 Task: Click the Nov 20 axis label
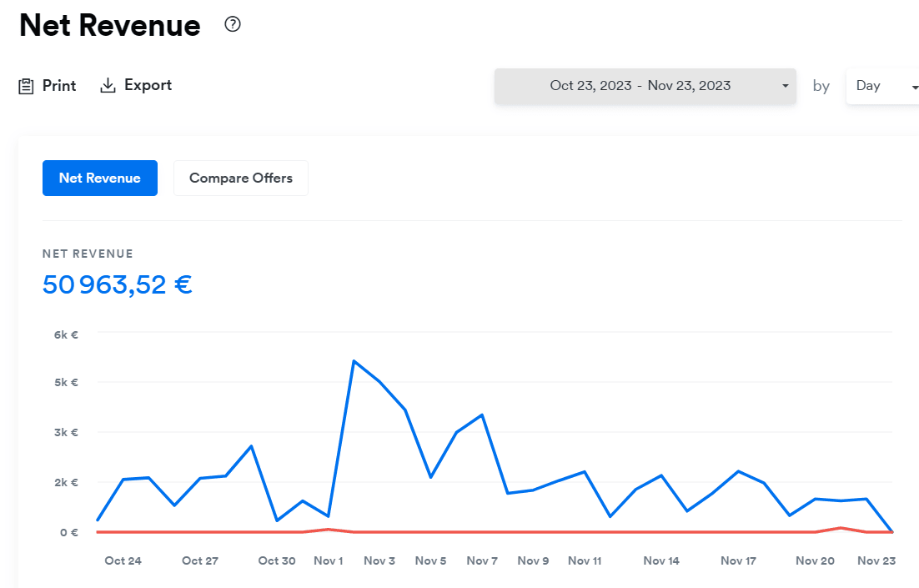point(816,560)
